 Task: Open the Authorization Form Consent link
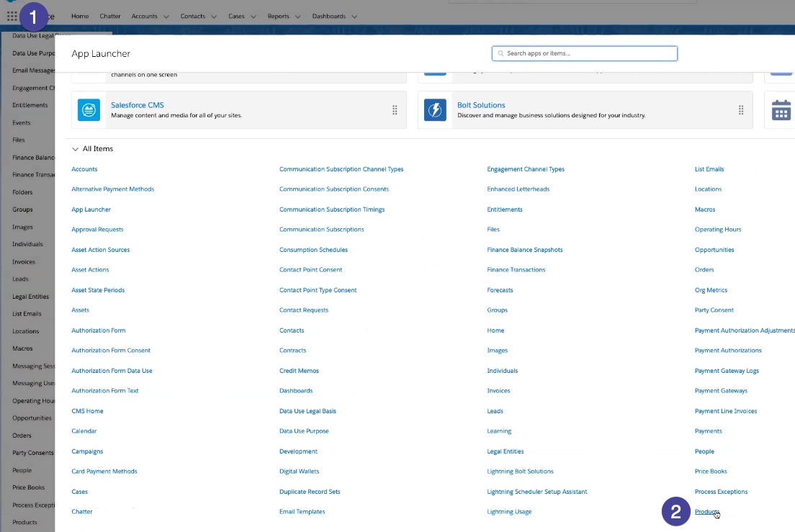point(111,351)
